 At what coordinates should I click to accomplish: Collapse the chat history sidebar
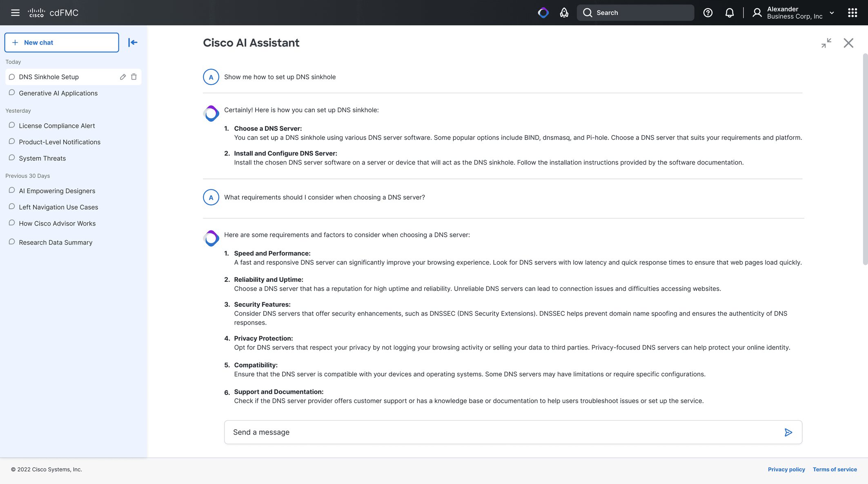133,42
